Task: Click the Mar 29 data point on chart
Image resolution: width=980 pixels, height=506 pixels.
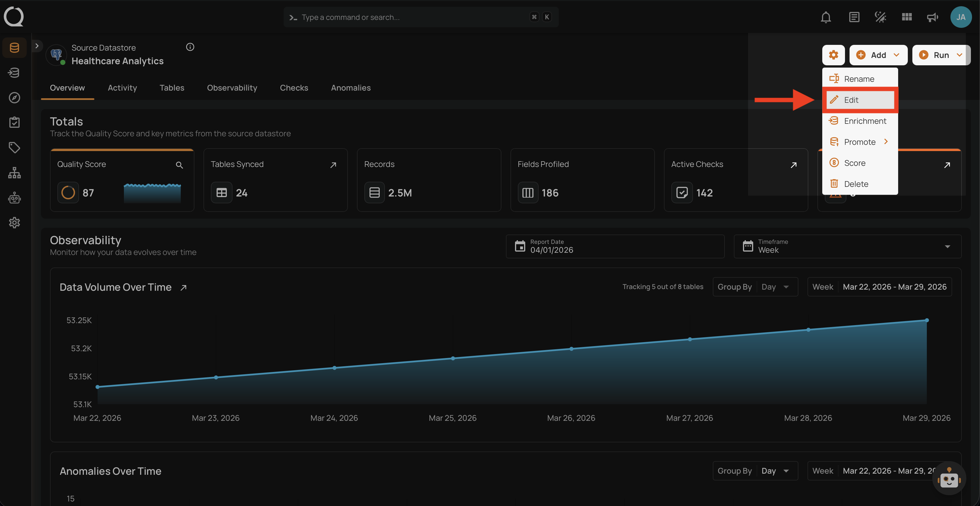Action: [927, 320]
